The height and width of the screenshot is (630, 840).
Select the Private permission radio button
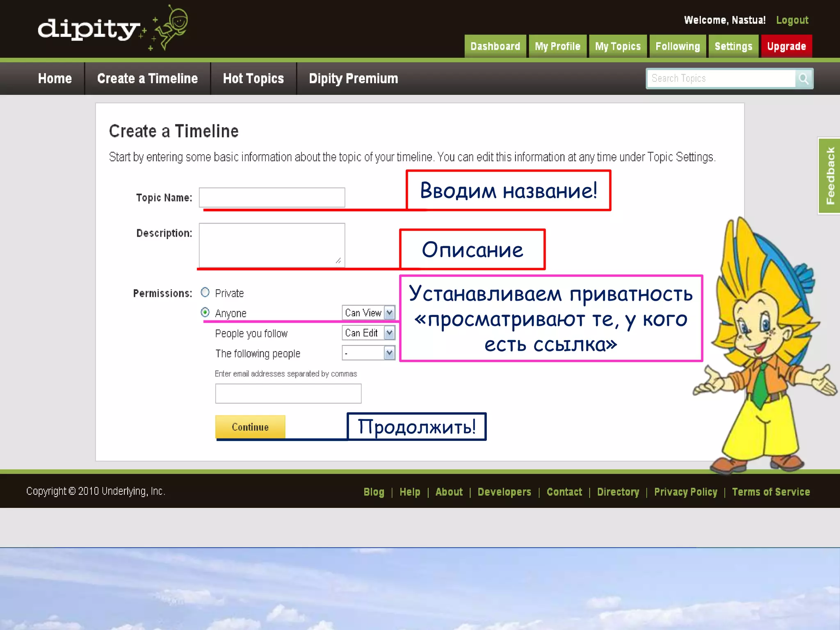point(205,292)
